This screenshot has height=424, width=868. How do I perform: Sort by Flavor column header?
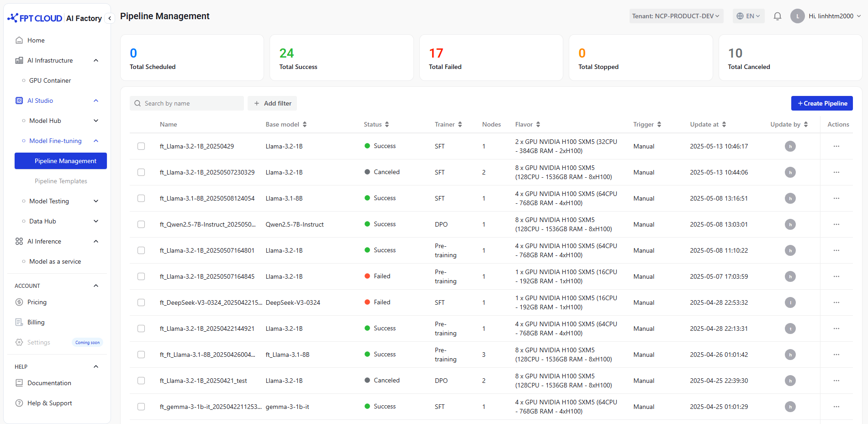(x=528, y=124)
